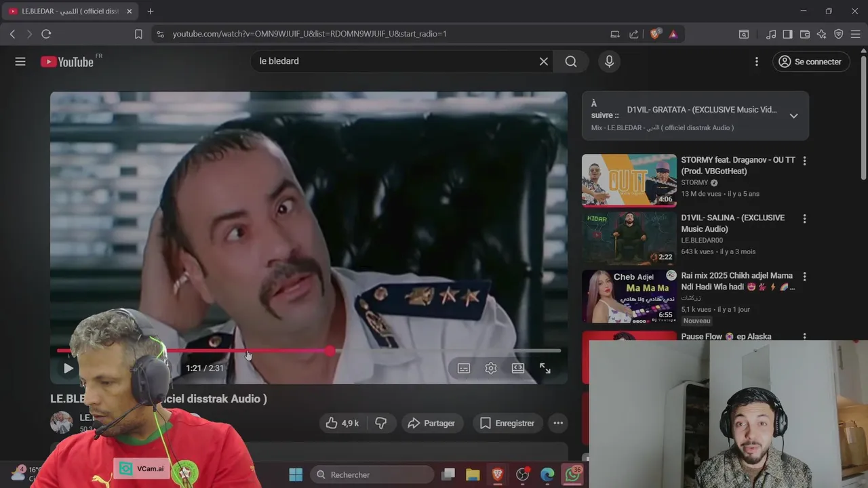Switch to OBS Studio on the taskbar
The height and width of the screenshot is (488, 868).
(522, 474)
